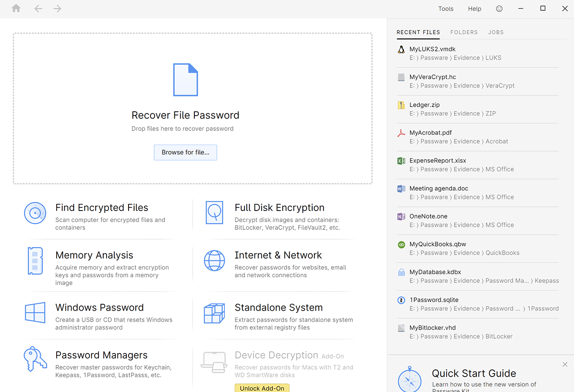574x392 pixels.
Task: Switch to the Folders tab
Action: [464, 32]
